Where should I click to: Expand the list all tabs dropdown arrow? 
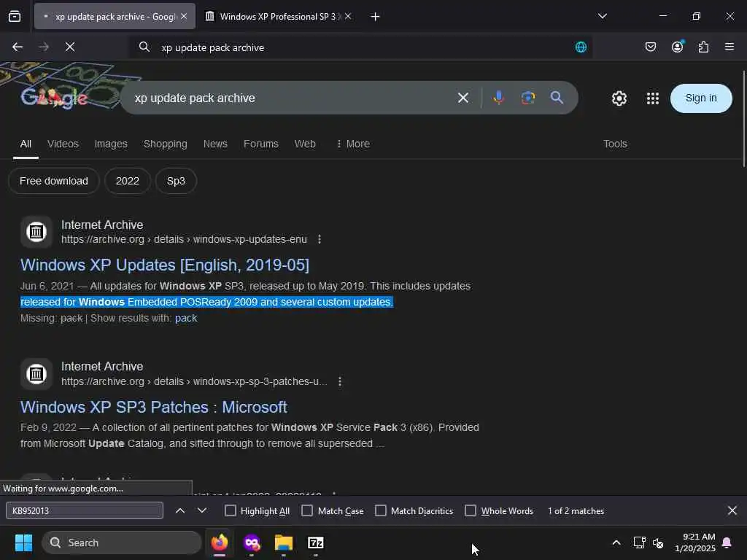click(602, 16)
